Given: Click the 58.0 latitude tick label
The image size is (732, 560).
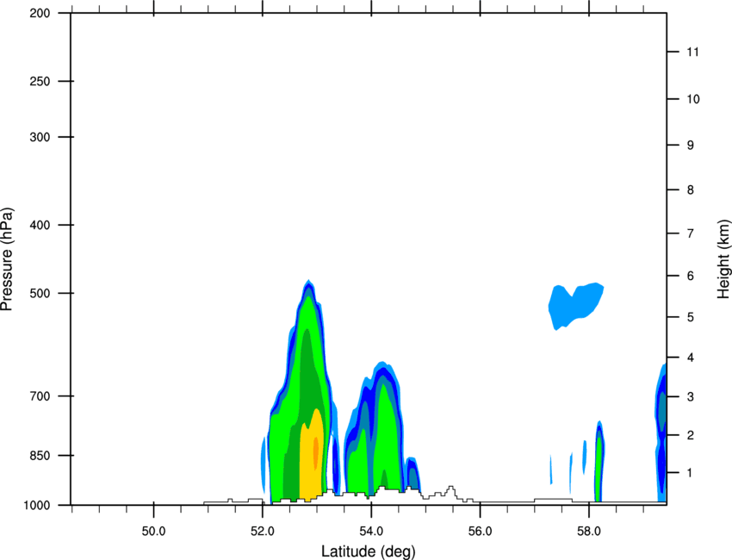Looking at the screenshot, I should [589, 531].
